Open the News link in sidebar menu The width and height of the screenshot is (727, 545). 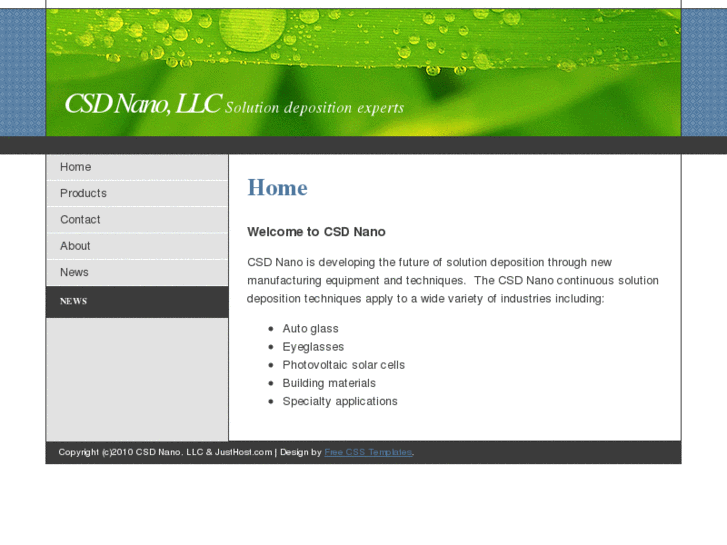pos(137,273)
